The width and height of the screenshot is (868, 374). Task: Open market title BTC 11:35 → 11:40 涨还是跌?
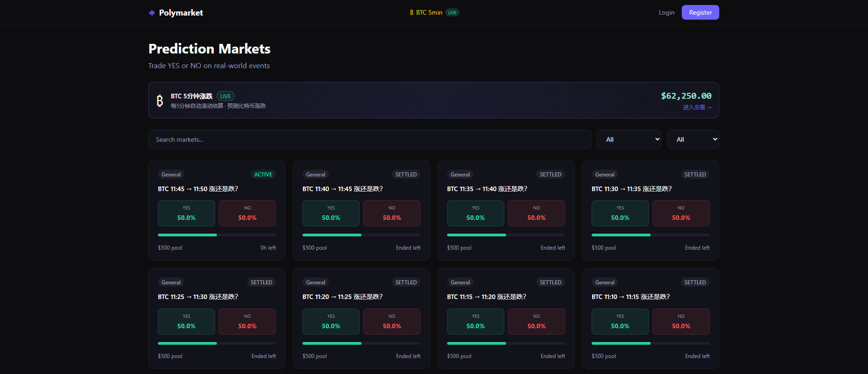click(487, 189)
